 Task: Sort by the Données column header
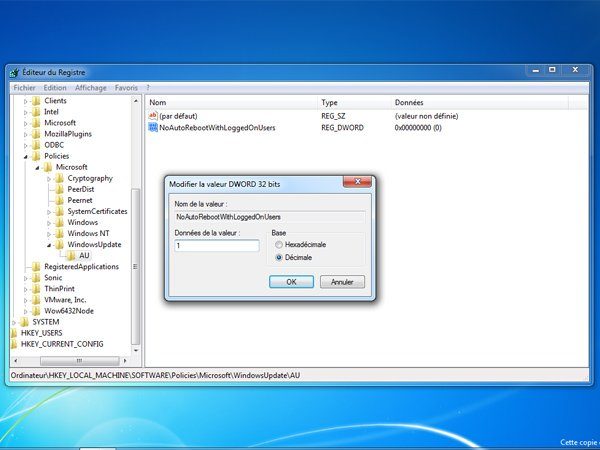pyautogui.click(x=480, y=103)
